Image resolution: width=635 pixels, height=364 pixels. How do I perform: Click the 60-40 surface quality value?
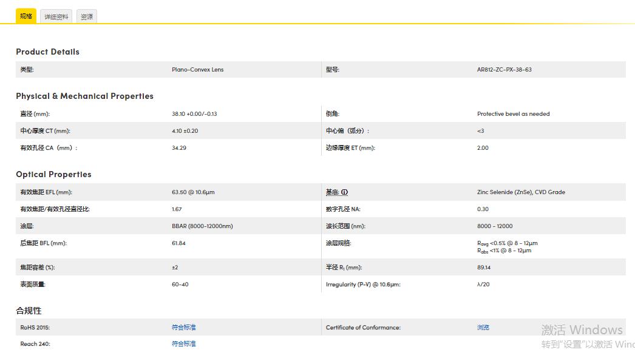coord(180,285)
